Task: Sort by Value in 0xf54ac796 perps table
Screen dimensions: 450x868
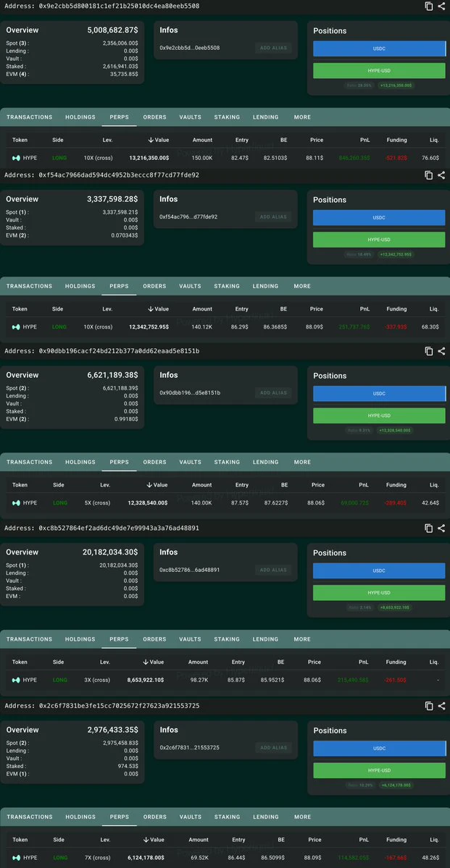Action: pos(159,309)
